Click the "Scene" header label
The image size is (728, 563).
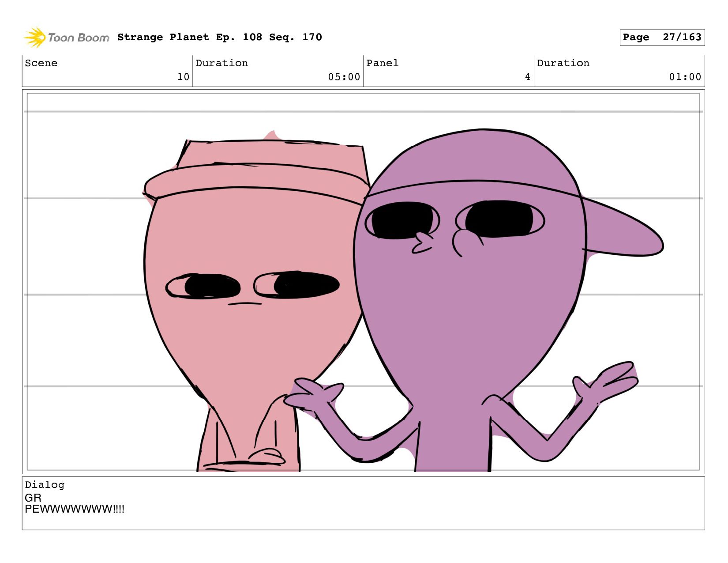[x=41, y=63]
